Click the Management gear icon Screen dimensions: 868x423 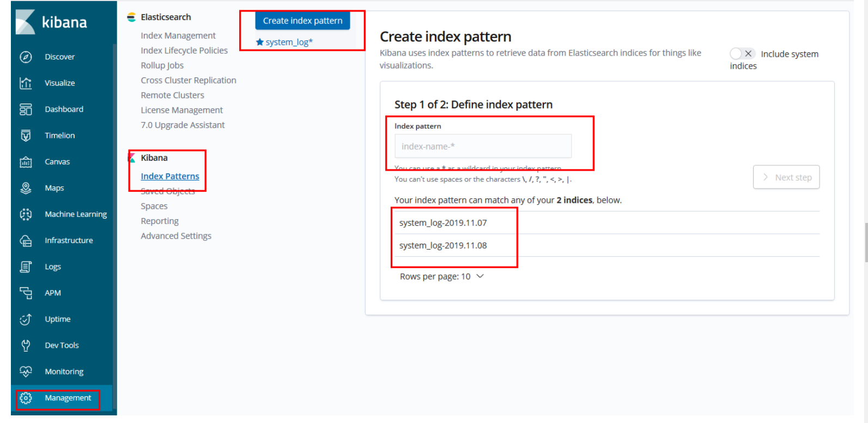(26, 398)
